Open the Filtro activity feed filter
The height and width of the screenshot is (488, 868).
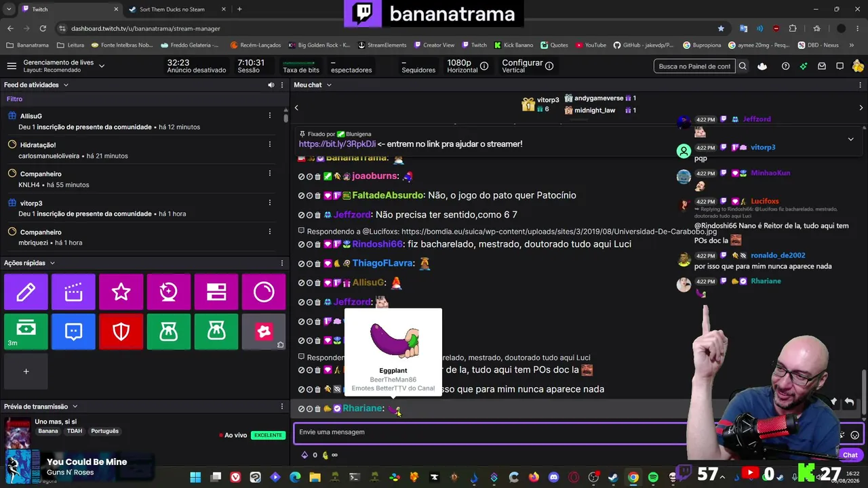coord(14,99)
